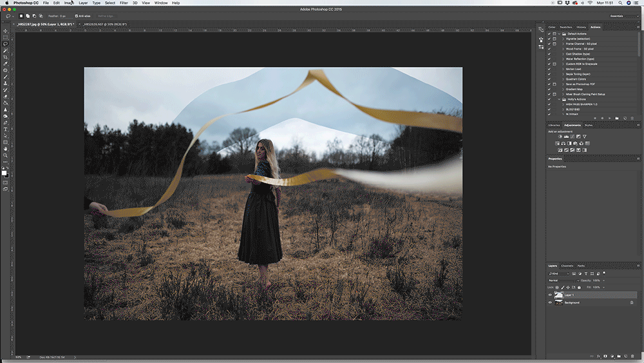Select the Zoom tool

click(5, 155)
